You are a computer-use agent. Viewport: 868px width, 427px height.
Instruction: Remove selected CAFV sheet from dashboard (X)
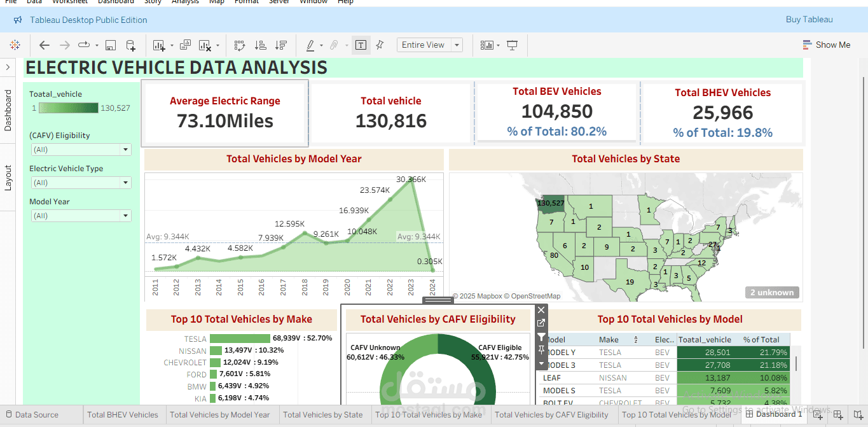541,310
